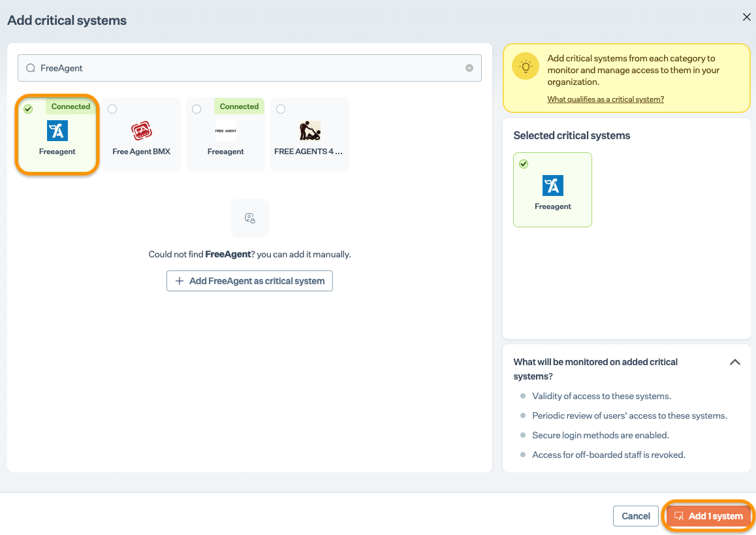Viewport: 756px width, 535px height.
Task: Click the What will be monitored heading
Action: pyautogui.click(x=595, y=369)
